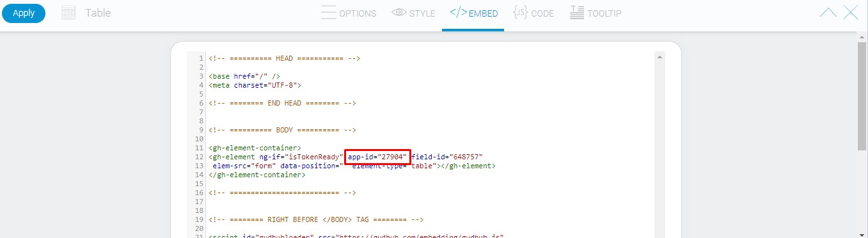Click the field-id="648757" attribute
The height and width of the screenshot is (238, 868).
(447, 157)
